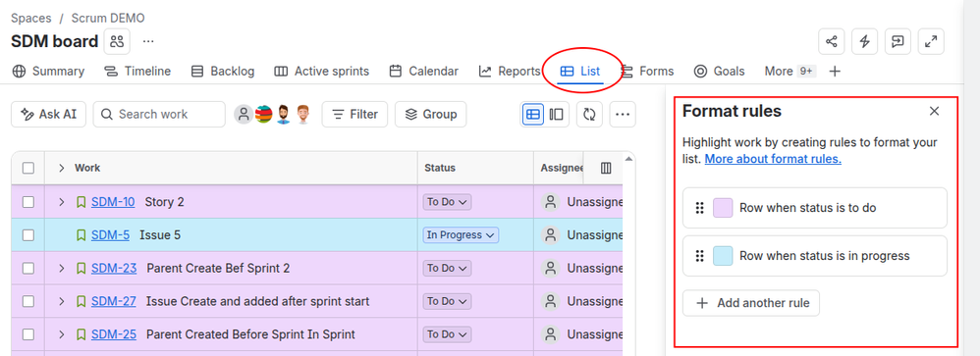The width and height of the screenshot is (980, 356).
Task: Open the team members icon beside SDM board
Action: pyautogui.click(x=117, y=42)
